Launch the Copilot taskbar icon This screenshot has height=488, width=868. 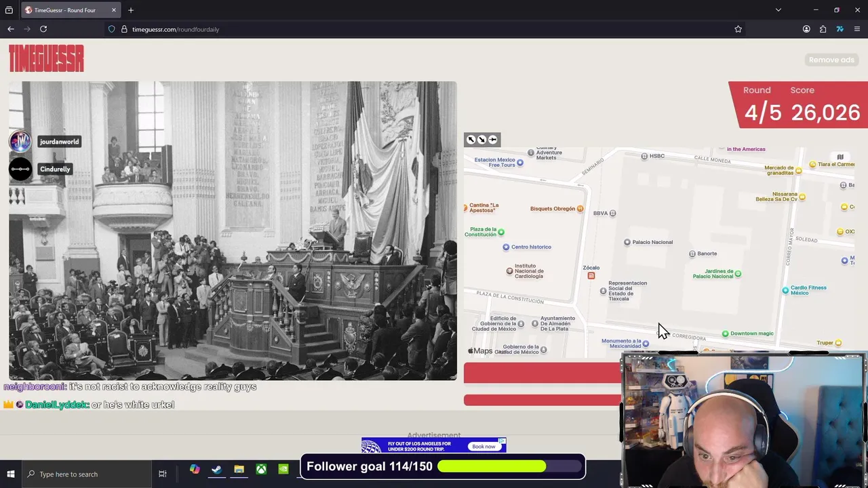tap(195, 469)
